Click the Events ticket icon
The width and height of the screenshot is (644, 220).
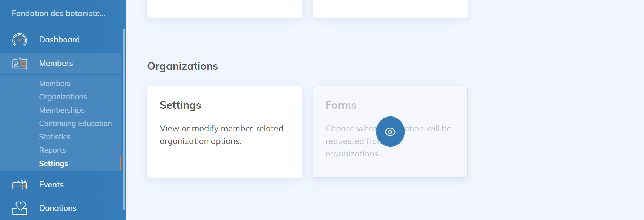click(20, 185)
